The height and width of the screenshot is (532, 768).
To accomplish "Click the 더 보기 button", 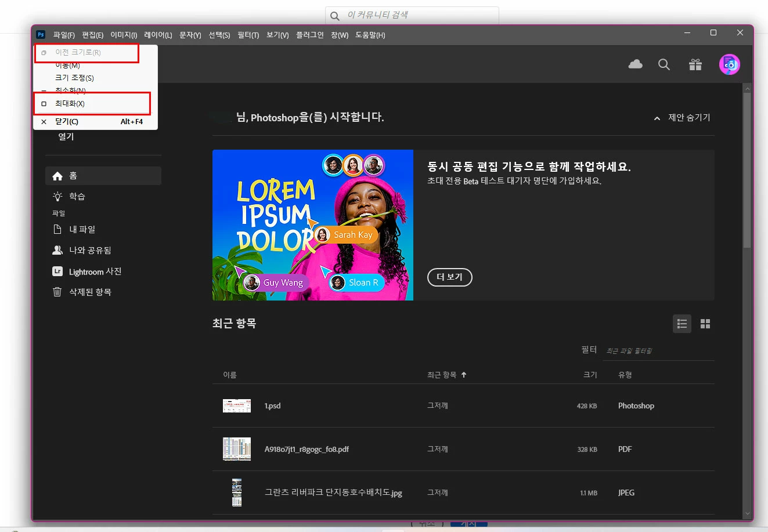I will (x=450, y=277).
